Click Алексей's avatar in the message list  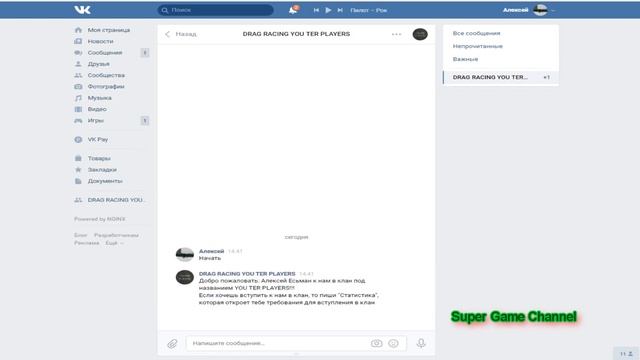(184, 254)
